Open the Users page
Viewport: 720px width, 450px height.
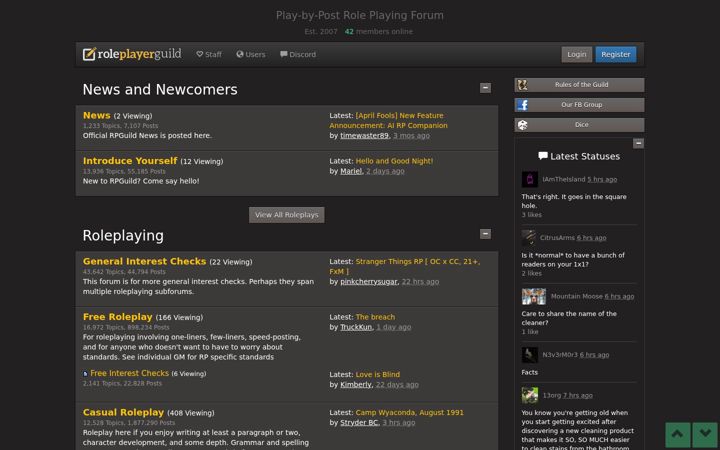pos(251,54)
